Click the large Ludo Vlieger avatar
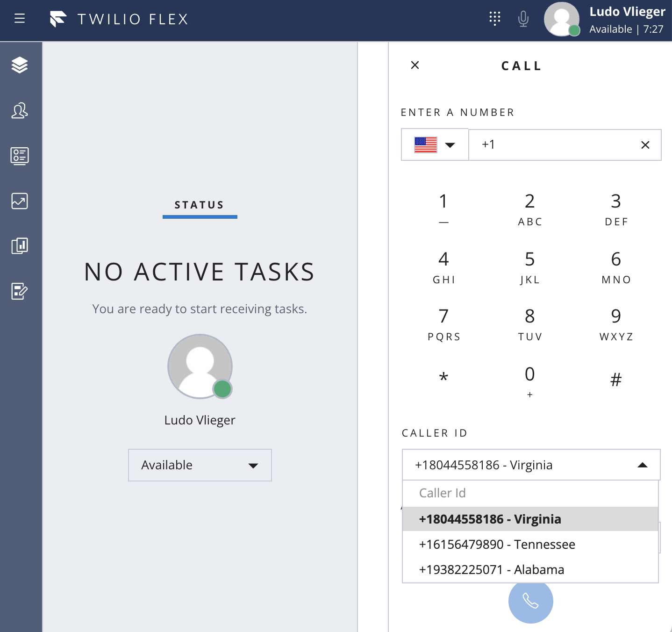This screenshot has height=632, width=672. 200,366
